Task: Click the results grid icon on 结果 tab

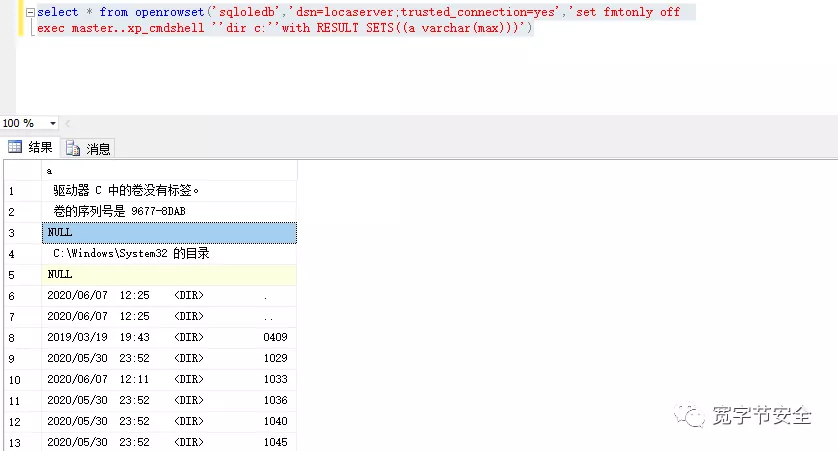Action: coord(15,148)
